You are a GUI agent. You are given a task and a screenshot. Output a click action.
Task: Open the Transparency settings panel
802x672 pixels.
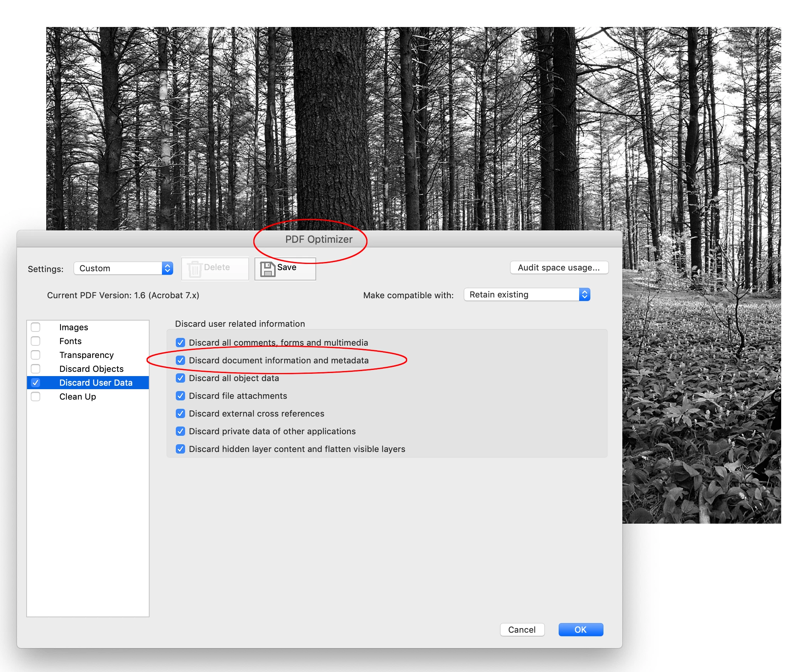click(x=86, y=355)
